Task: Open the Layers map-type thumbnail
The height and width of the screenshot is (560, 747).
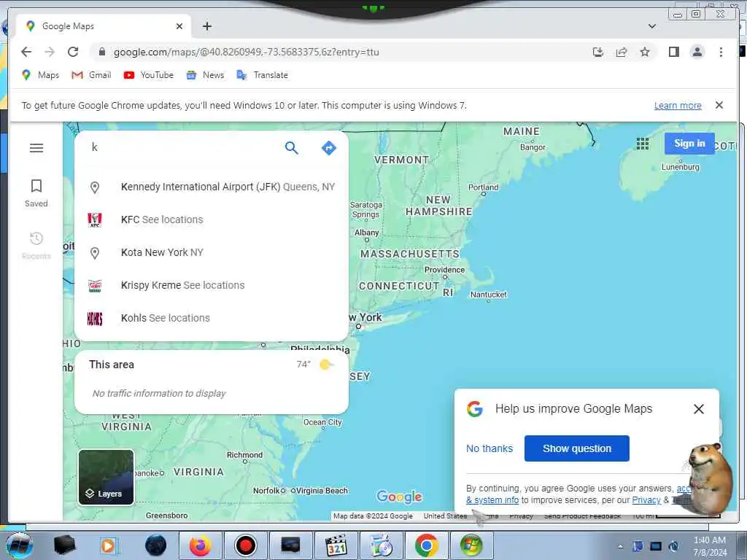Action: tap(106, 477)
